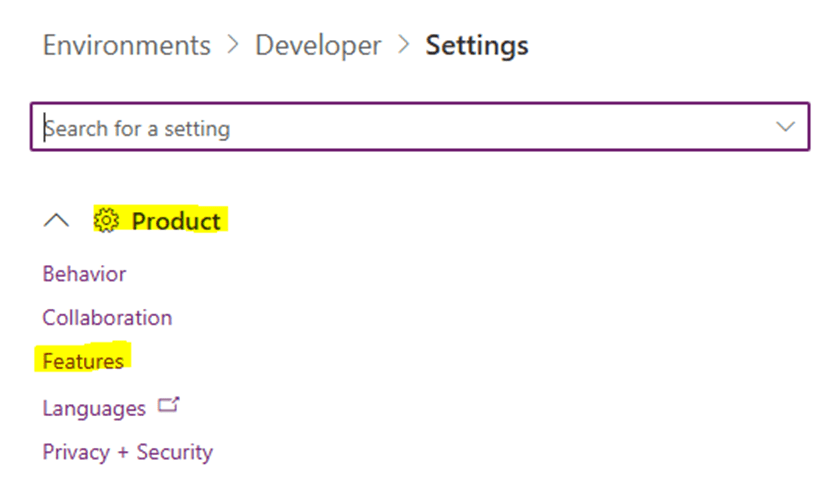Focus the 'Search for a setting' box
Image resolution: width=834 pixels, height=489 pixels.
click(400, 128)
